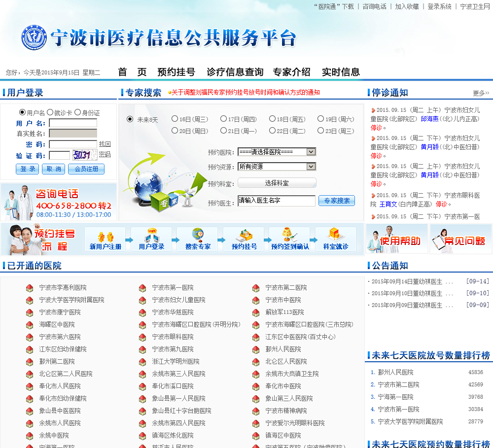Choose the 19日(周六) date radio
Viewport: 493px width, 448px height.
pyautogui.click(x=320, y=118)
